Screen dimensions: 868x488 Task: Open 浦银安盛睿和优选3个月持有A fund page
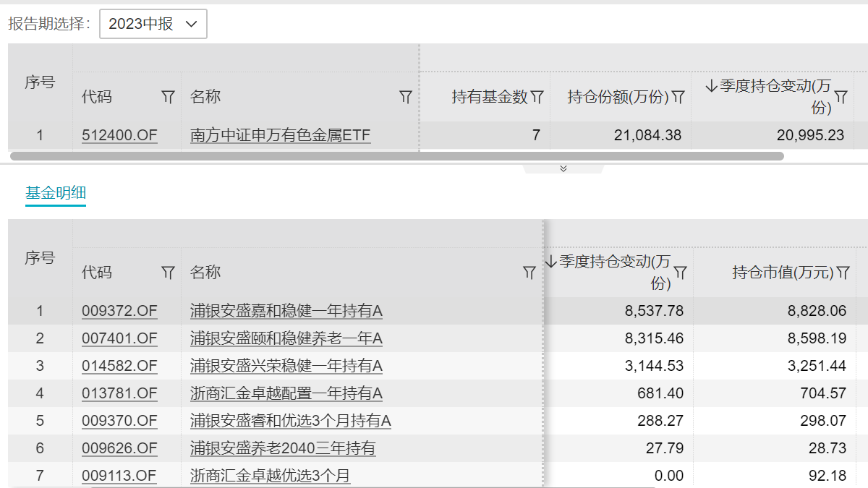click(291, 421)
